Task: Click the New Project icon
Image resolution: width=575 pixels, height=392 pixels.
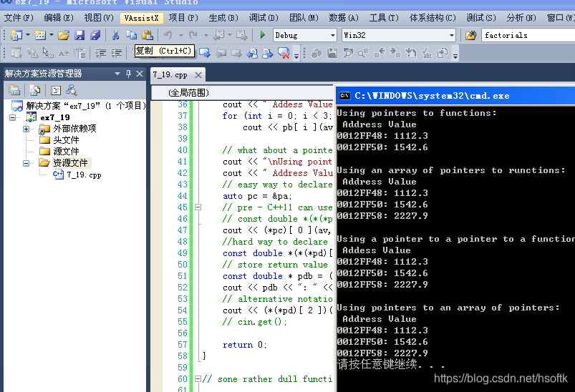Action: 16,35
